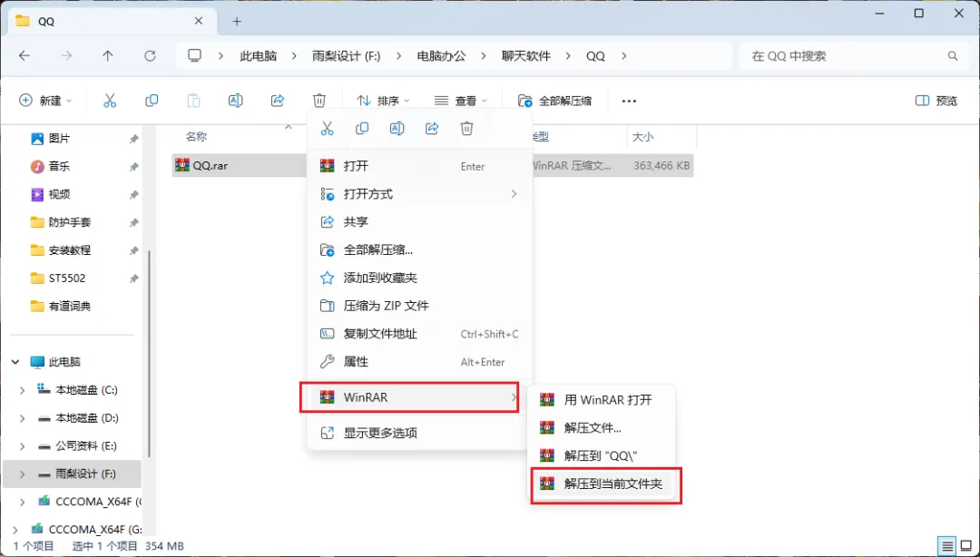The image size is (980, 557).
Task: Expand 本地磁盘 (C:) in navigation tree
Action: click(x=23, y=390)
